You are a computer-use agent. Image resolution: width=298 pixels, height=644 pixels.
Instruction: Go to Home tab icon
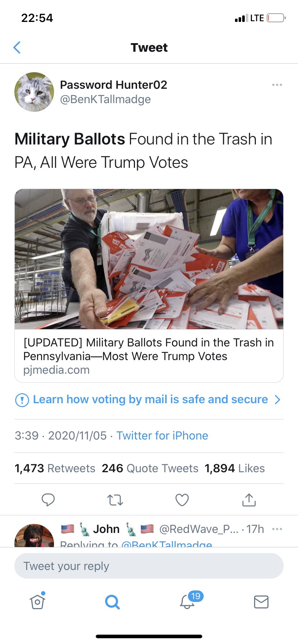pos(37,601)
